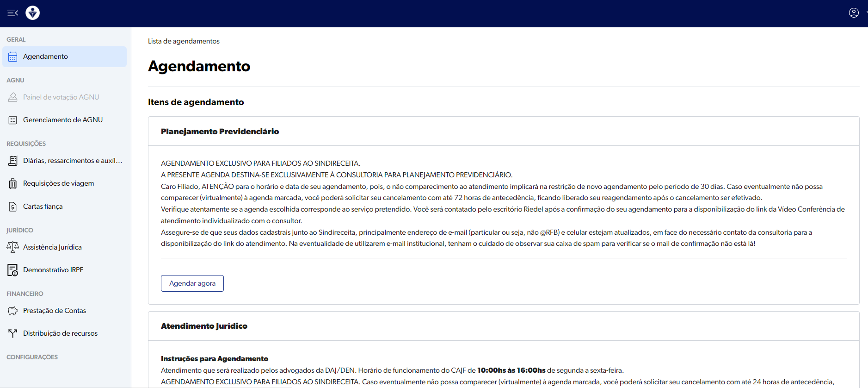The height and width of the screenshot is (388, 868).
Task: Click the Assistência Jurídica scales icon
Action: 13,247
